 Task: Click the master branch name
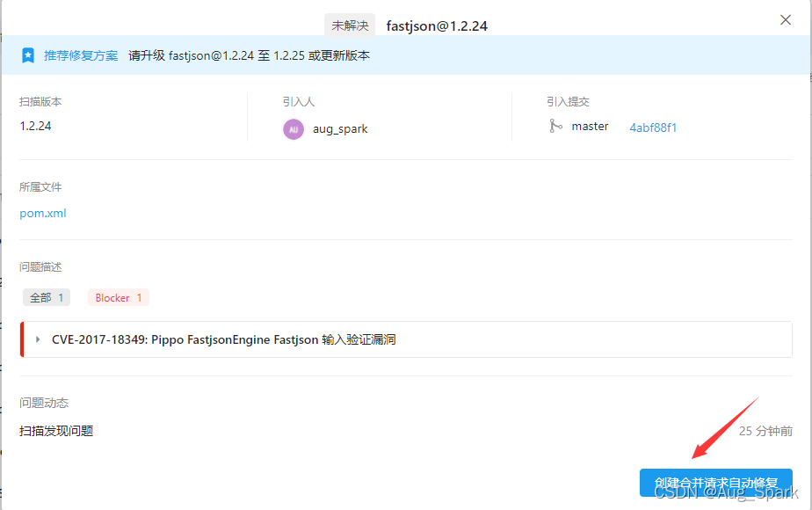[x=590, y=127]
